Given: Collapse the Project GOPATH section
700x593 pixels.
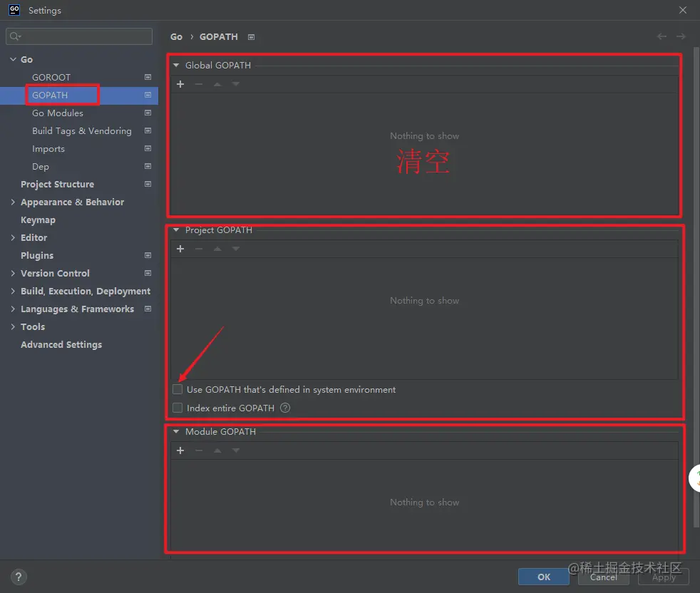Looking at the screenshot, I should pos(176,230).
